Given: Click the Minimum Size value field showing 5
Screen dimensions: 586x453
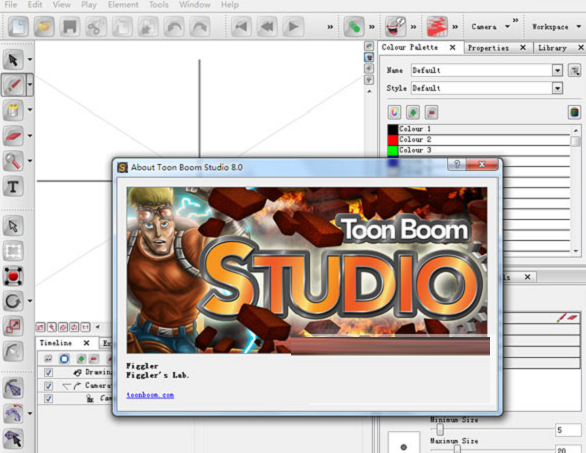Looking at the screenshot, I should coord(568,430).
